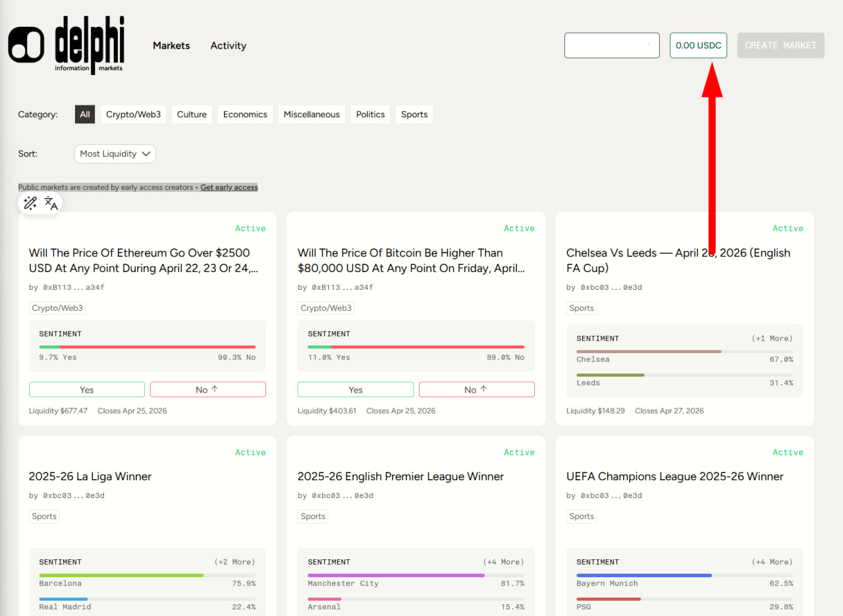Filter by Sports category
843x616 pixels.
point(414,114)
